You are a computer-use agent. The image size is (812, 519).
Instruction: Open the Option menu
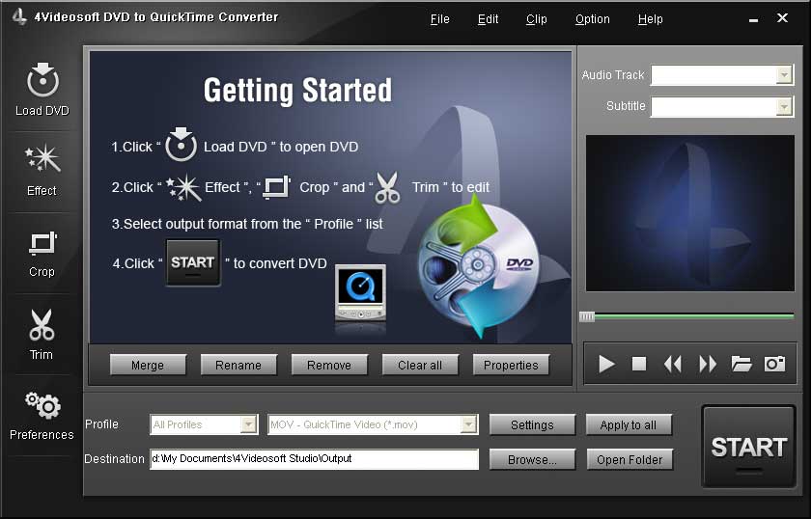[592, 19]
